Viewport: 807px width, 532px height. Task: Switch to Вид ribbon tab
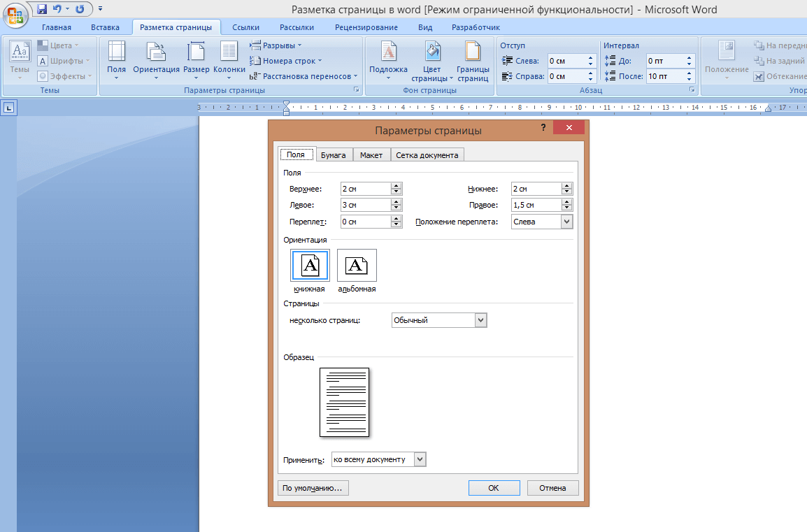[425, 27]
